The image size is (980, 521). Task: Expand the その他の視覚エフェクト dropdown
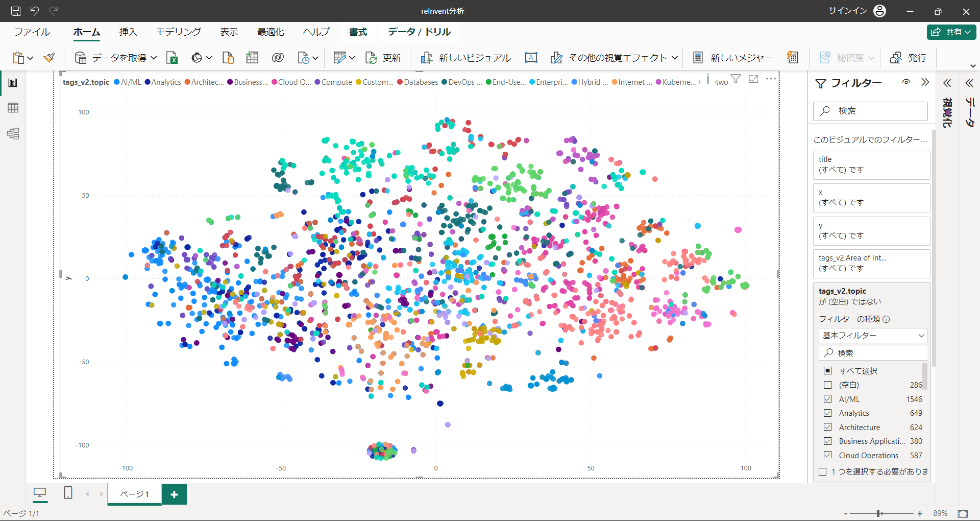tap(675, 58)
